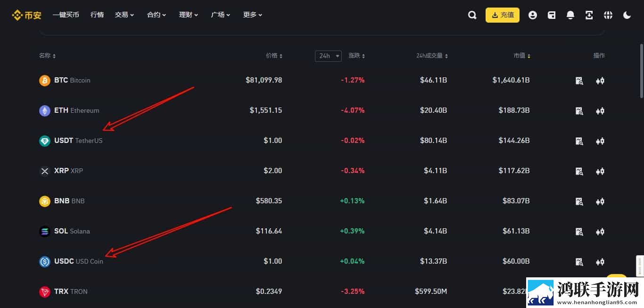Sort by 价格 column

pyautogui.click(x=274, y=56)
